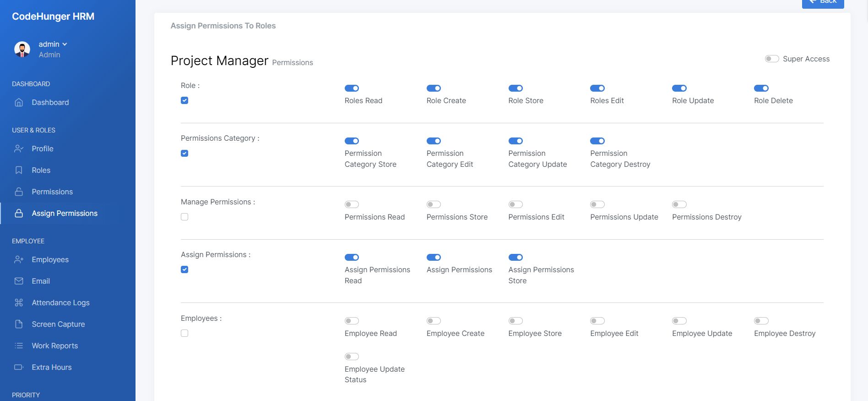Enable the Super Access toggle
The height and width of the screenshot is (401, 868).
(x=772, y=59)
